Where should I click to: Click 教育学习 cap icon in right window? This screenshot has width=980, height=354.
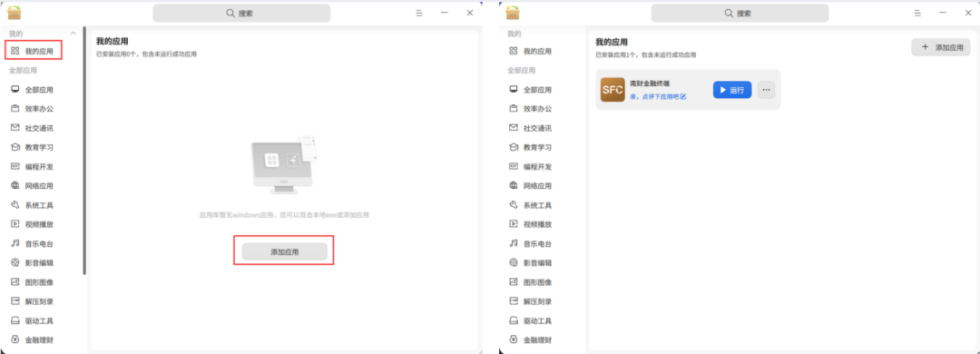point(514,147)
